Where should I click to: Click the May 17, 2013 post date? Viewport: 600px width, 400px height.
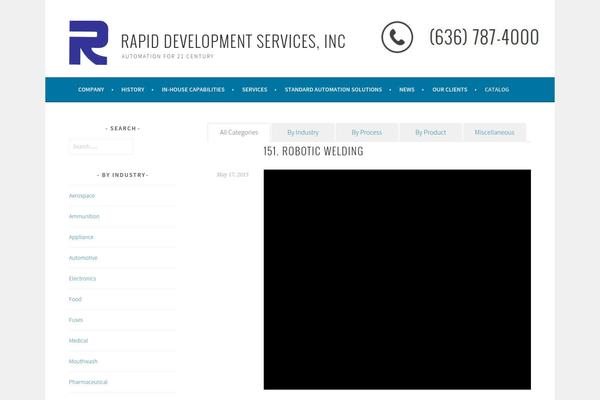pos(233,175)
